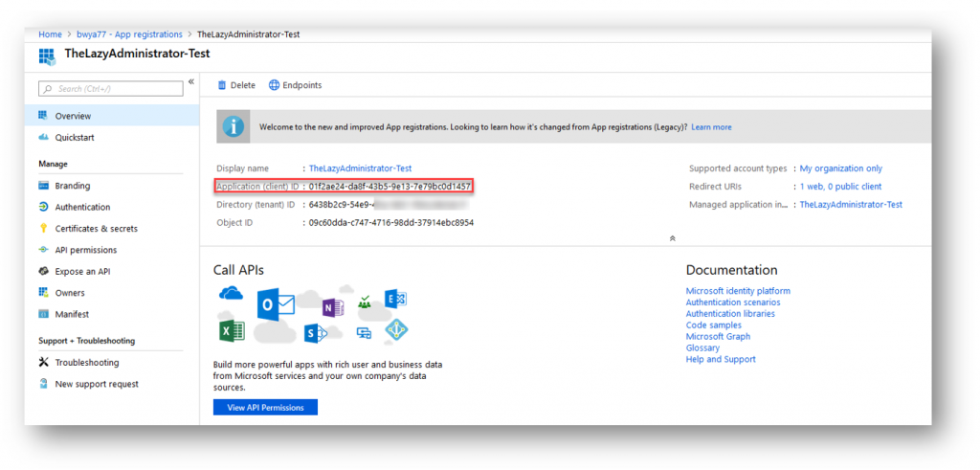The image size is (980, 470).
Task: Click the Quickstart cloud icon
Action: point(43,138)
